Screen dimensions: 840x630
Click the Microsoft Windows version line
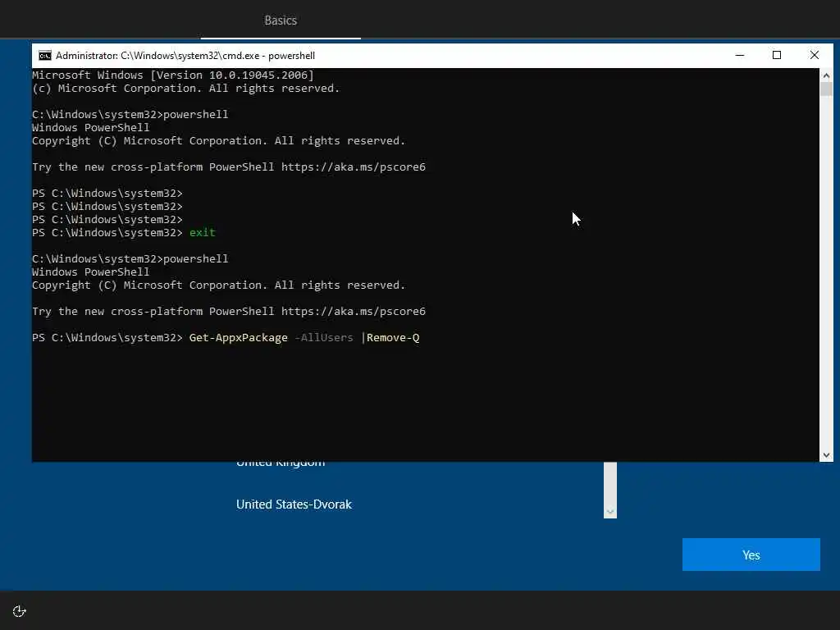click(x=173, y=75)
